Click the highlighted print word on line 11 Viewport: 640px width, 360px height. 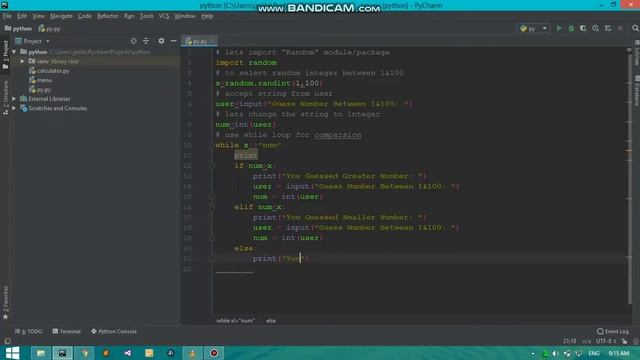tap(246, 156)
